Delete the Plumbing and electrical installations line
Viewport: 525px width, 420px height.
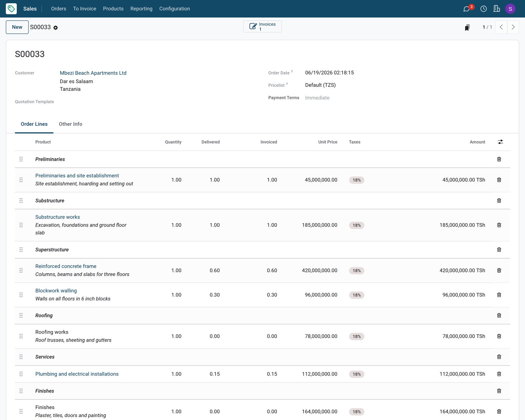pos(499,374)
